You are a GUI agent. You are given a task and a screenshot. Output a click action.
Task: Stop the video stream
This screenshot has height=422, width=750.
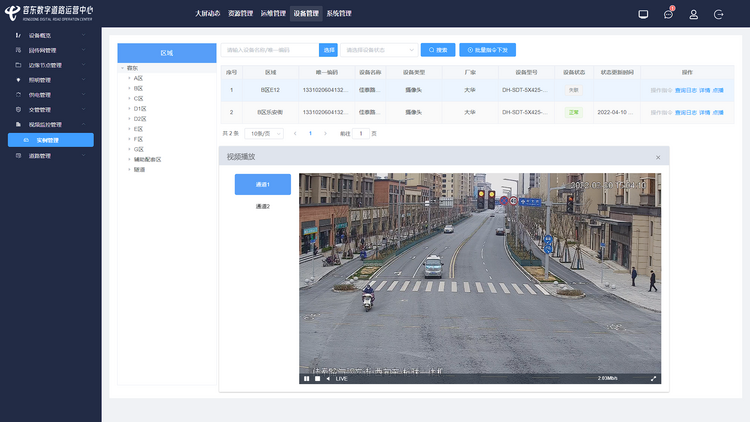(x=318, y=378)
